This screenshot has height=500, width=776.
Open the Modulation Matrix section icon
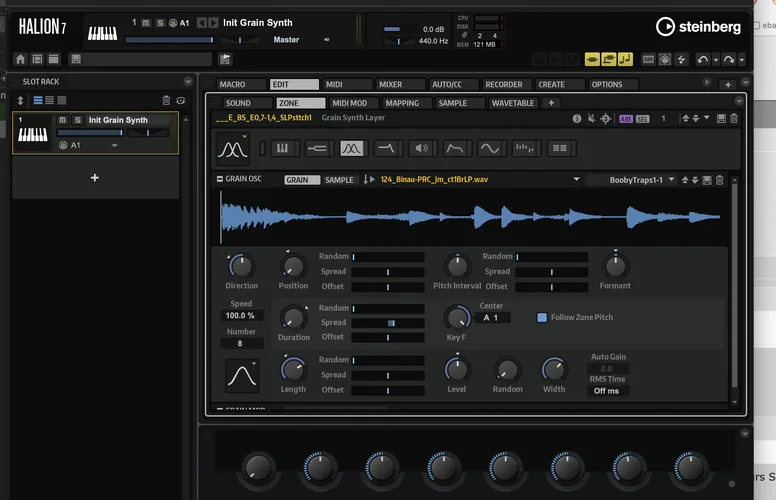560,148
